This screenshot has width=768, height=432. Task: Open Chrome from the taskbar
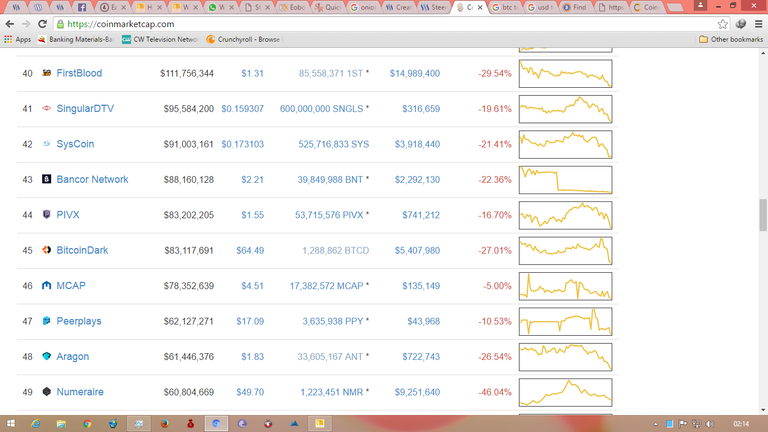click(87, 424)
